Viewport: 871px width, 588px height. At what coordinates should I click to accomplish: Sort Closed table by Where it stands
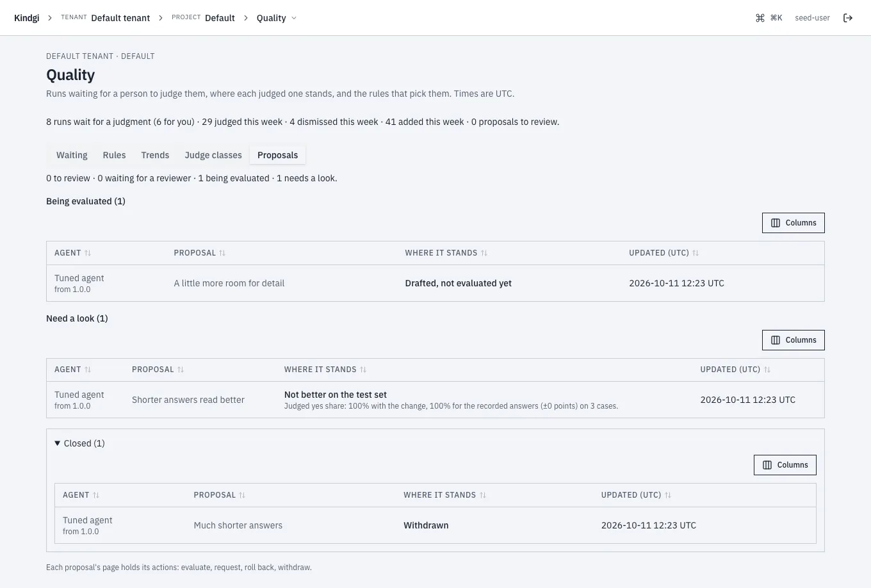pos(445,495)
